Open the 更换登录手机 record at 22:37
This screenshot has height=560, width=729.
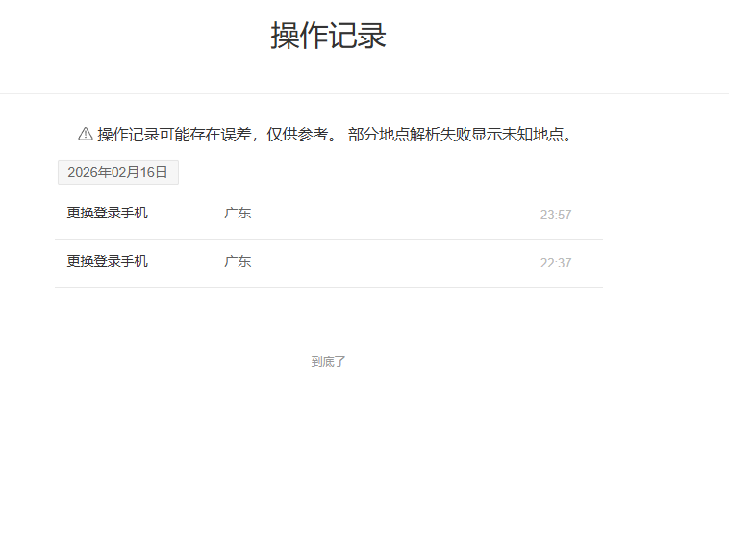click(329, 264)
